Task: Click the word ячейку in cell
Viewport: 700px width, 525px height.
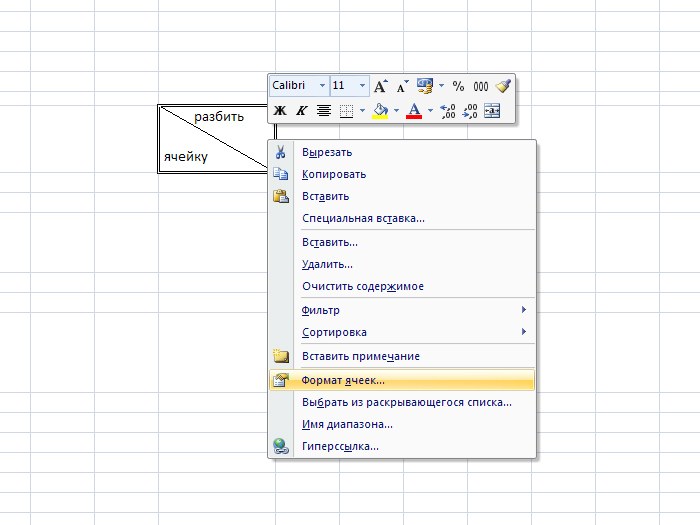Action: coord(186,157)
